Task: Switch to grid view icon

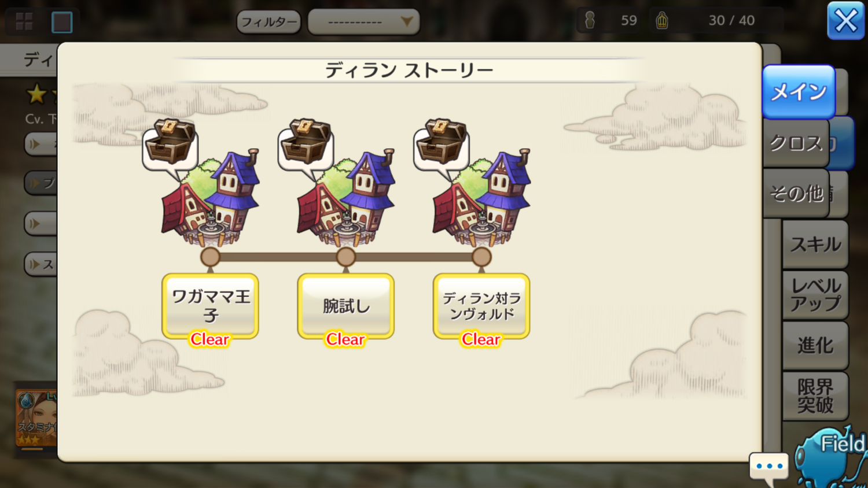Action: pos(24,21)
